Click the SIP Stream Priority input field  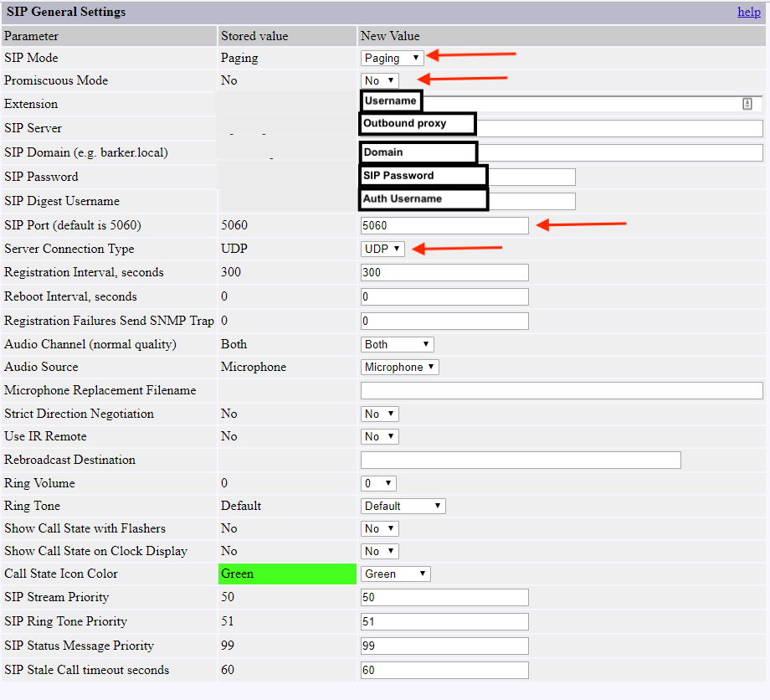[x=444, y=597]
